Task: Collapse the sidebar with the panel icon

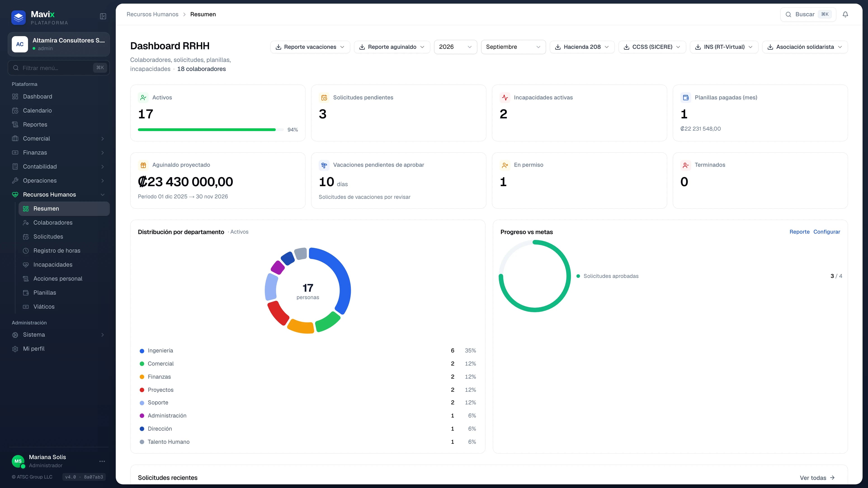Action: coord(103,16)
